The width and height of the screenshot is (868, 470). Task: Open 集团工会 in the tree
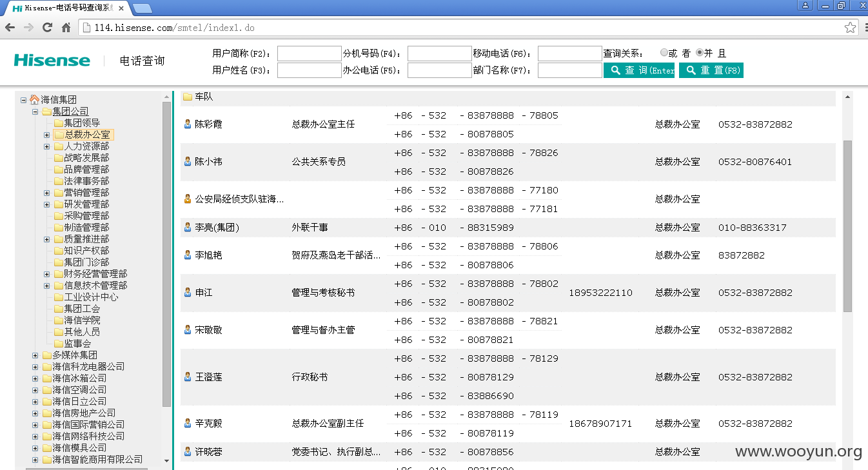[x=82, y=309]
